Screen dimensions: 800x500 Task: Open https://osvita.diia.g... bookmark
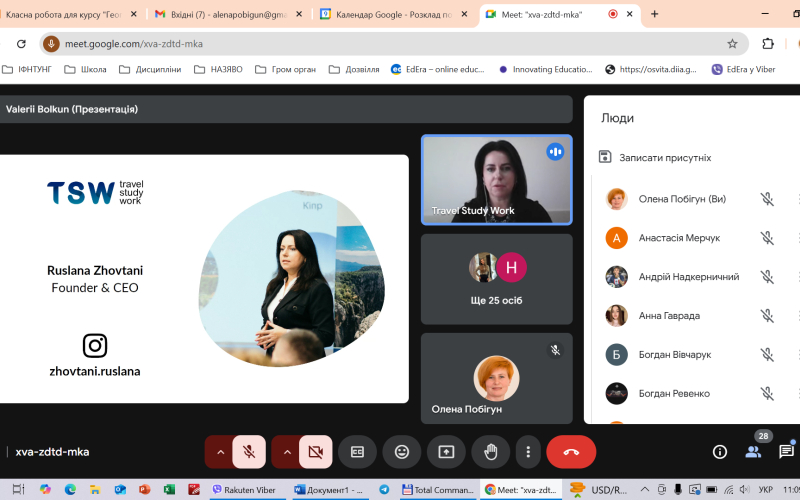tap(651, 69)
